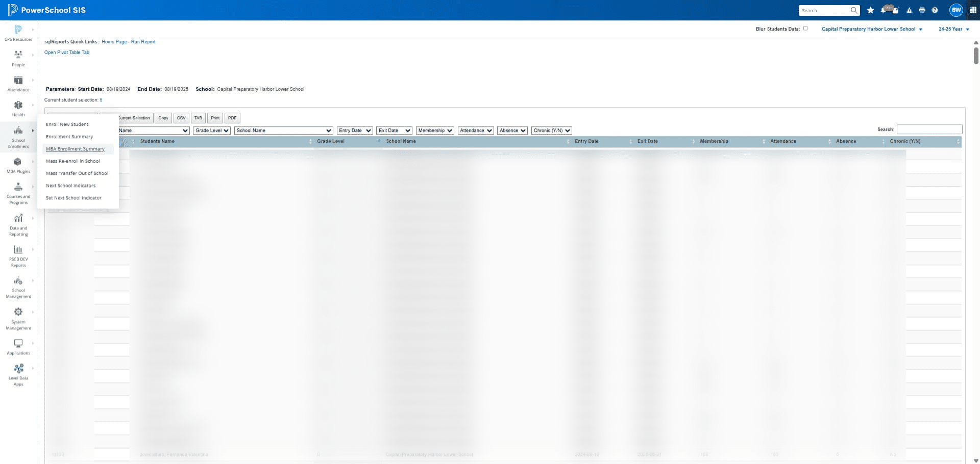Open the Attendance sidebar section
This screenshot has width=980, height=464.
[x=18, y=84]
